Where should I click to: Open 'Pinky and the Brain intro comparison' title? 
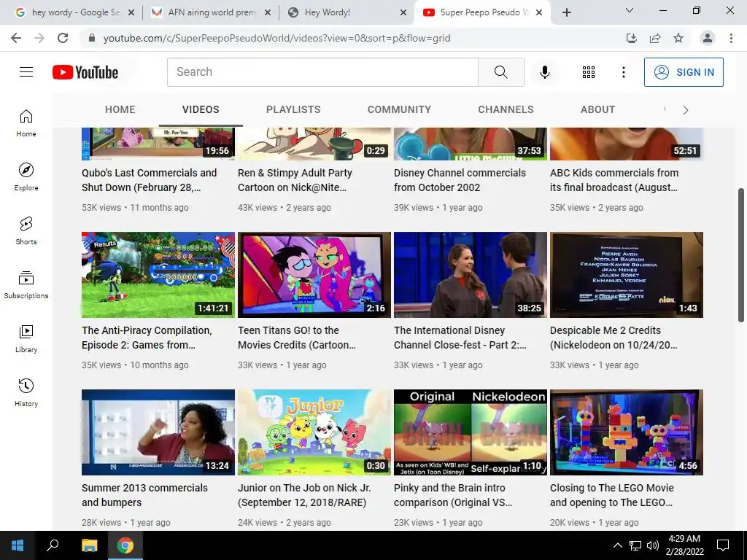pyautogui.click(x=453, y=495)
